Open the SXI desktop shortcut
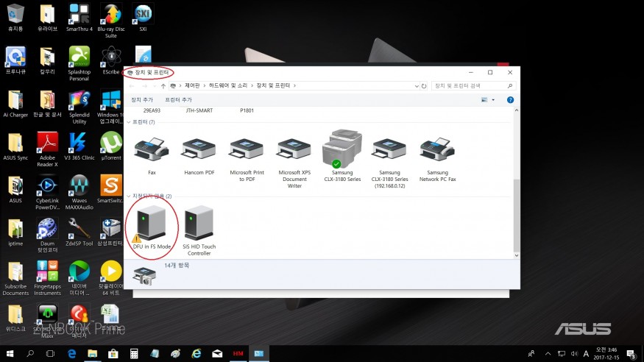 tap(143, 18)
